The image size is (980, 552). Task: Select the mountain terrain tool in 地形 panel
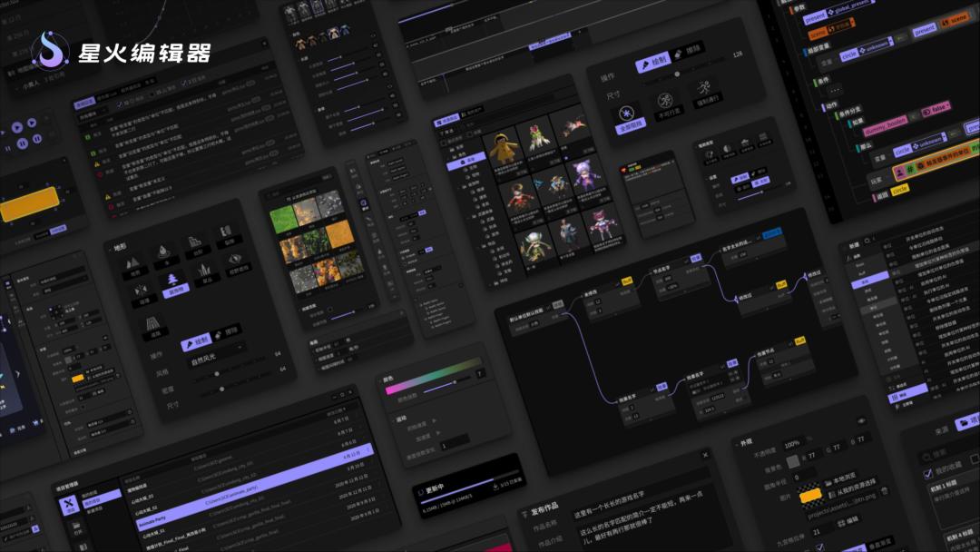(x=133, y=264)
